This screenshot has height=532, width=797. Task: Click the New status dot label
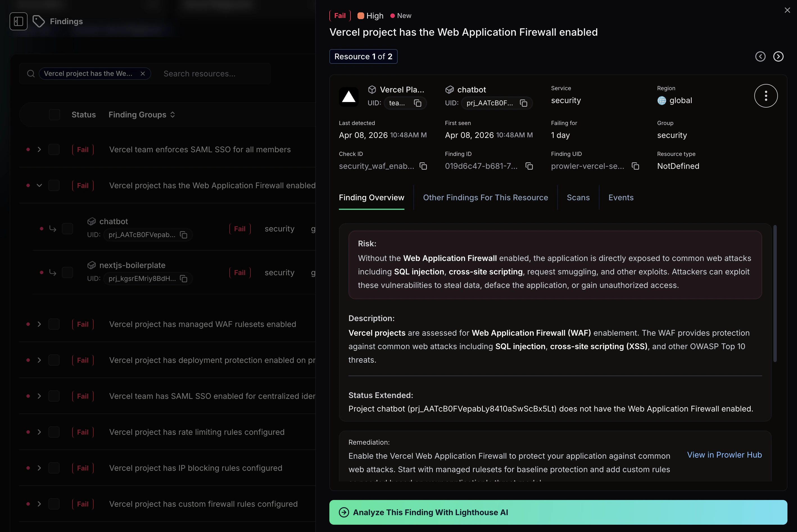(x=400, y=16)
